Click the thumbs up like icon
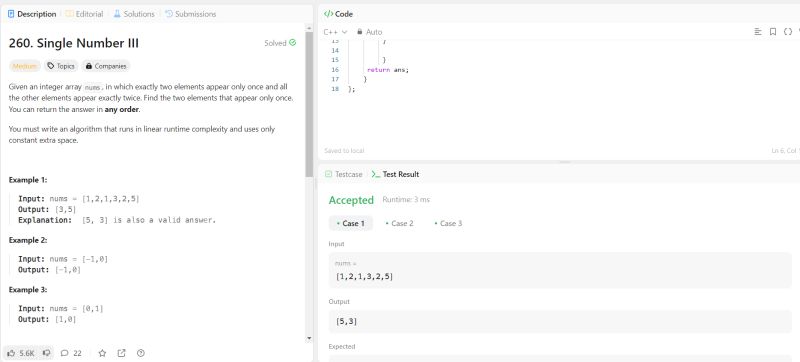This screenshot has width=800, height=362. [x=11, y=353]
